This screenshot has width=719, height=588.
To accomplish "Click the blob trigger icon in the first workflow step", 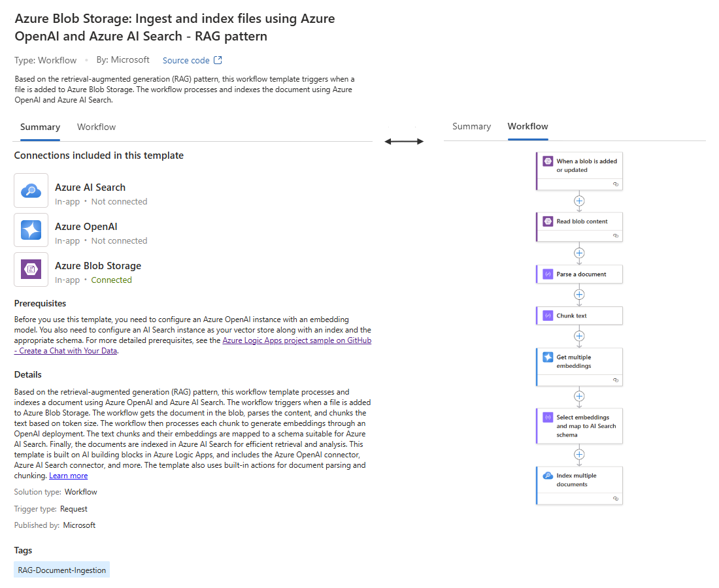I will [548, 161].
